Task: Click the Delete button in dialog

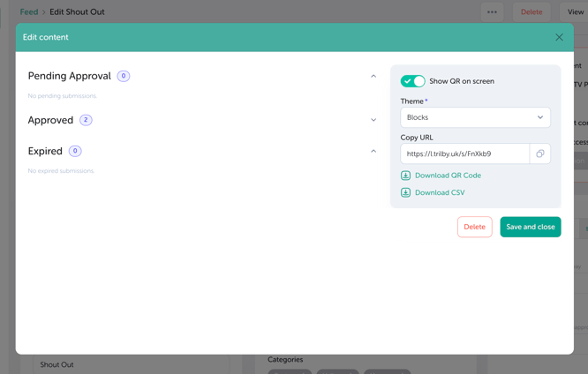Action: [x=474, y=227]
